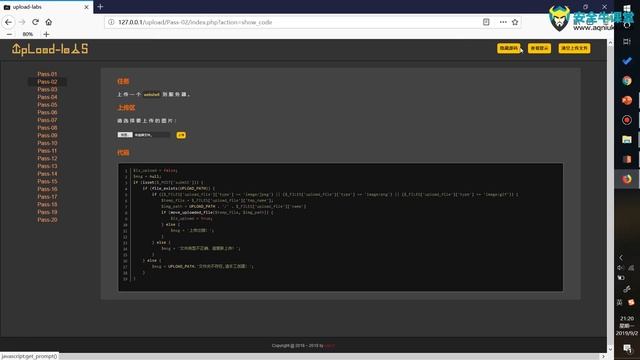Switch to Firefox on the taskbar
Viewport: 640px width, 360px height.
pyautogui.click(x=627, y=179)
